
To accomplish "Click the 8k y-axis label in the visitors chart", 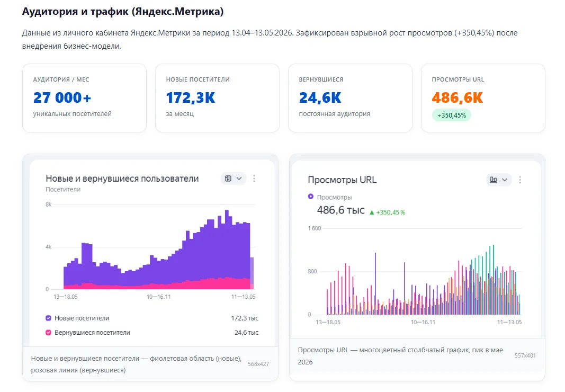I will [48, 204].
